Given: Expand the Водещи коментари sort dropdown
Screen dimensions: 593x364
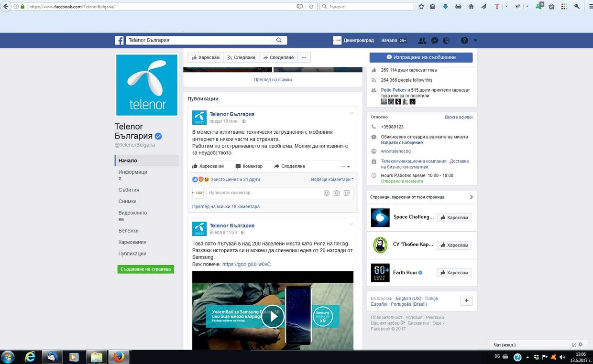Looking at the screenshot, I should click(x=332, y=180).
